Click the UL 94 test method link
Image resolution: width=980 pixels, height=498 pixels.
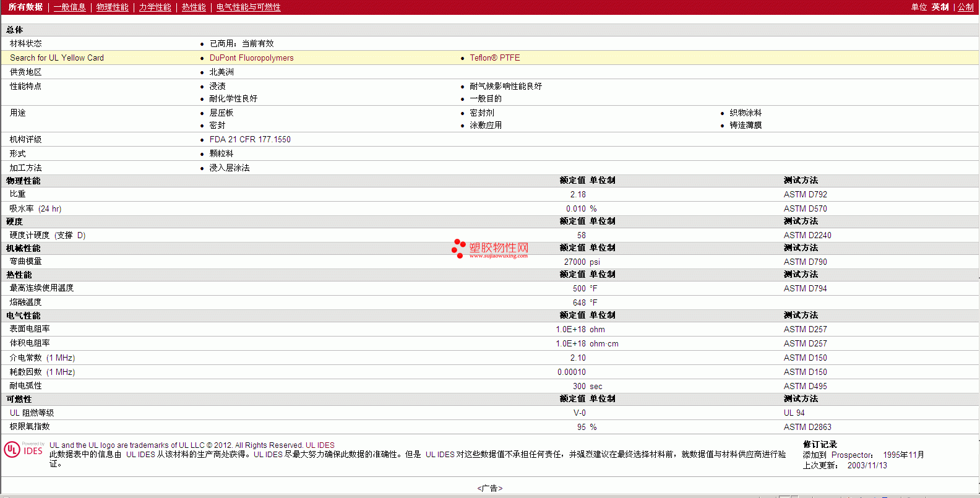794,413
